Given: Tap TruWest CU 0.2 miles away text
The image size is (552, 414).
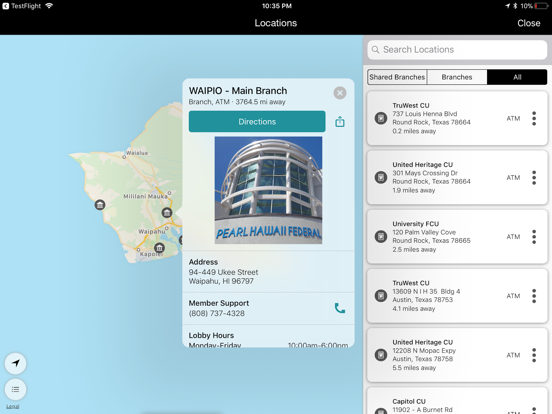Looking at the screenshot, I should pyautogui.click(x=414, y=131).
